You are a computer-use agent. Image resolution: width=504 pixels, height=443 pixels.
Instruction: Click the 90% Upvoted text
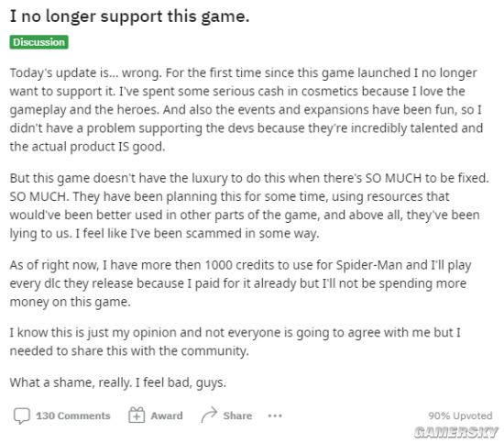pos(460,415)
